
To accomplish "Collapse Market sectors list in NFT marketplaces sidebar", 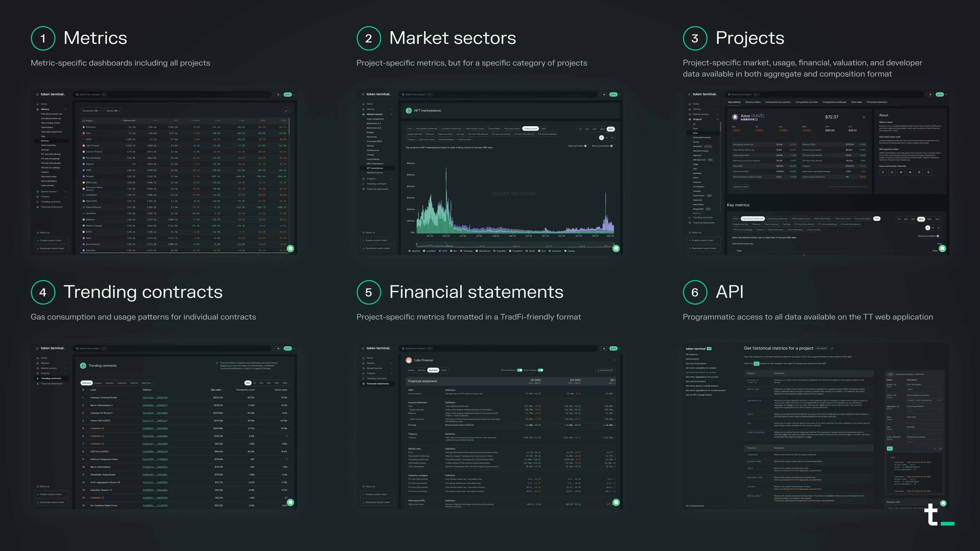I will click(391, 114).
